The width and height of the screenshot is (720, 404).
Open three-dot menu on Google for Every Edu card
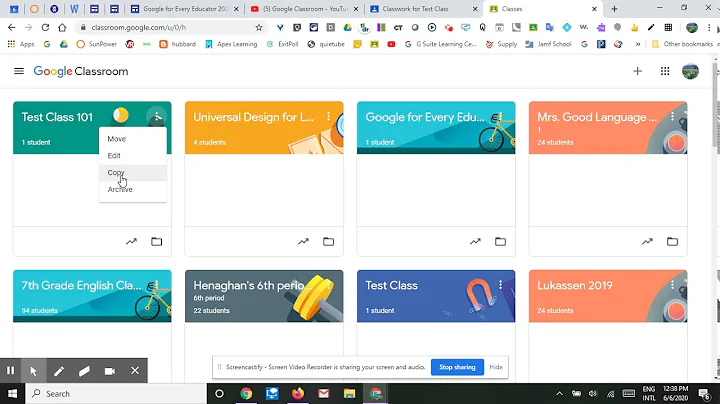[501, 117]
